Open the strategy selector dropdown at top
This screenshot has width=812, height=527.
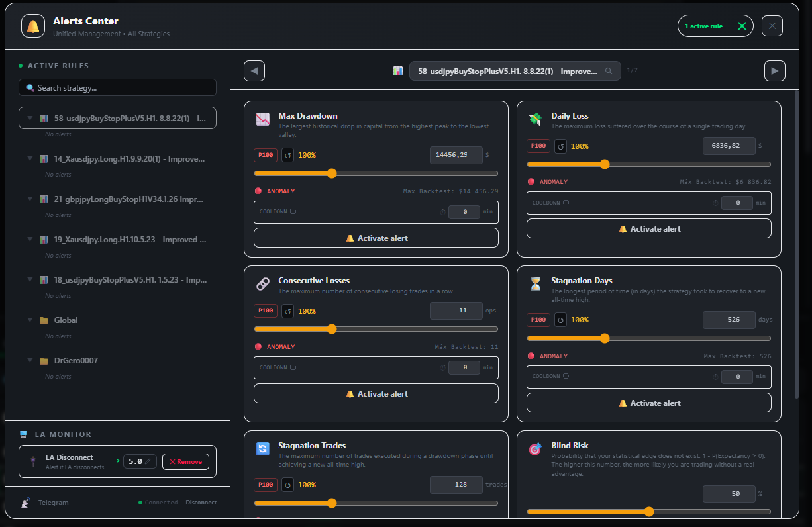[515, 71]
